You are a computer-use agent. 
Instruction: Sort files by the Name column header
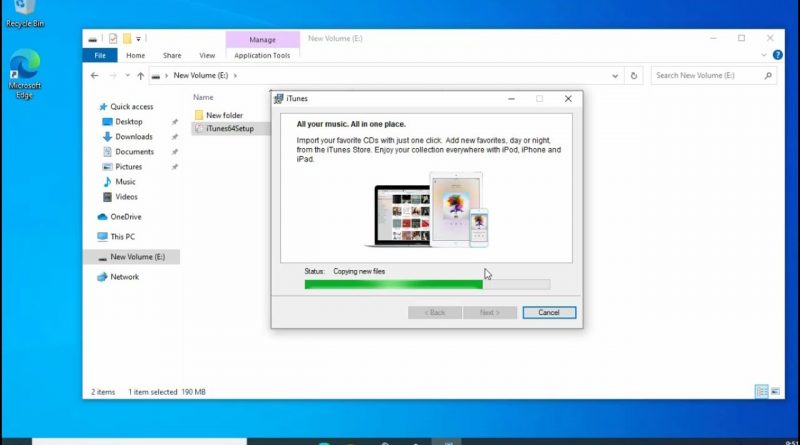(x=203, y=97)
